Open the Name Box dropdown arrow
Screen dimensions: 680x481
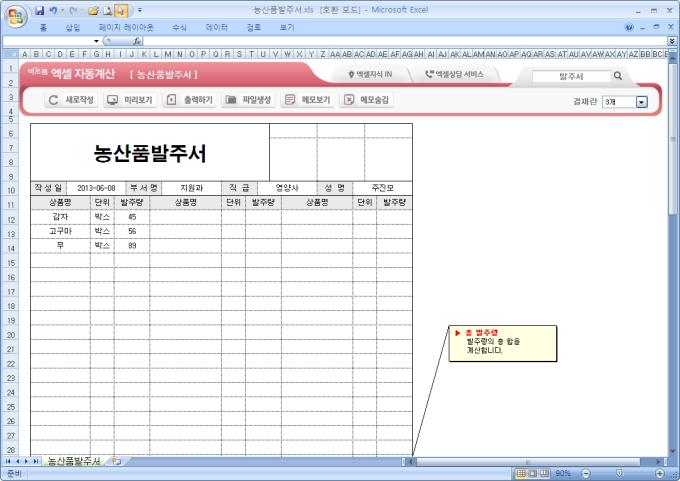pyautogui.click(x=96, y=41)
